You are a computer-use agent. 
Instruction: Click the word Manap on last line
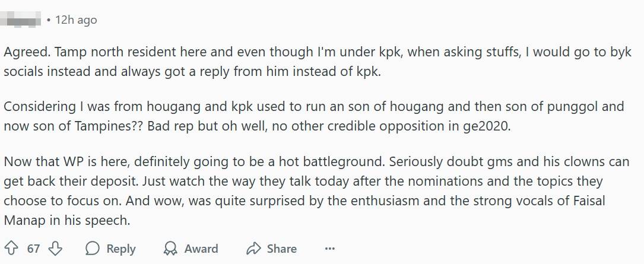pyautogui.click(x=24, y=220)
